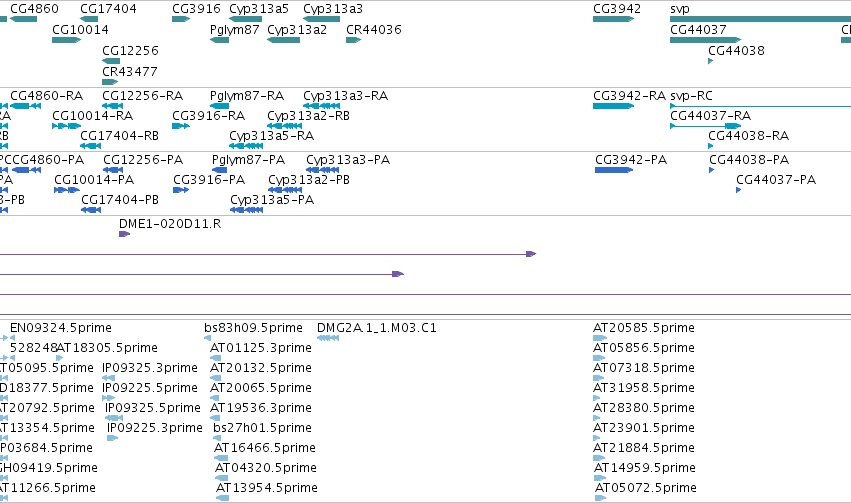Select the AT01125.3prime EST label
Screen dimensions: 851x503
coord(261,348)
